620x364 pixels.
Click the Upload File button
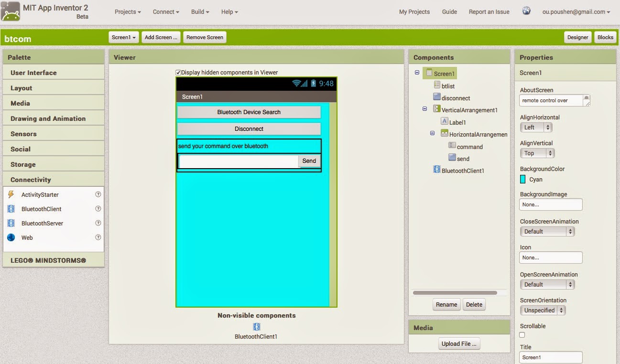(x=459, y=344)
